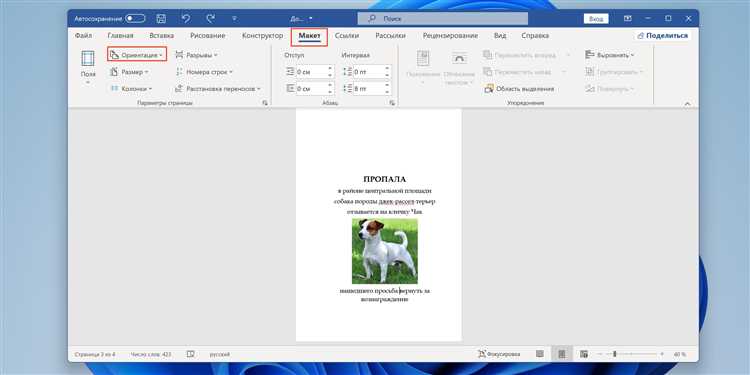Open the Номера строк dropdown

[204, 72]
